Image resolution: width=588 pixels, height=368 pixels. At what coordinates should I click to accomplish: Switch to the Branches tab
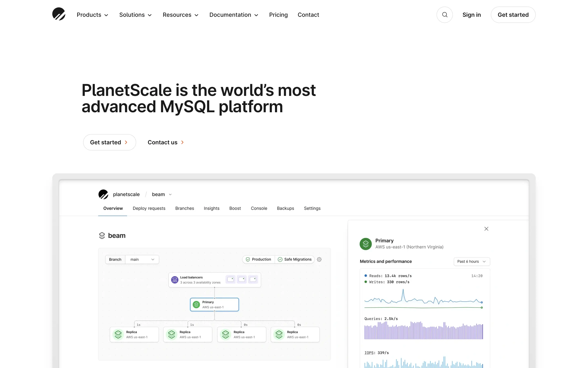pyautogui.click(x=184, y=208)
